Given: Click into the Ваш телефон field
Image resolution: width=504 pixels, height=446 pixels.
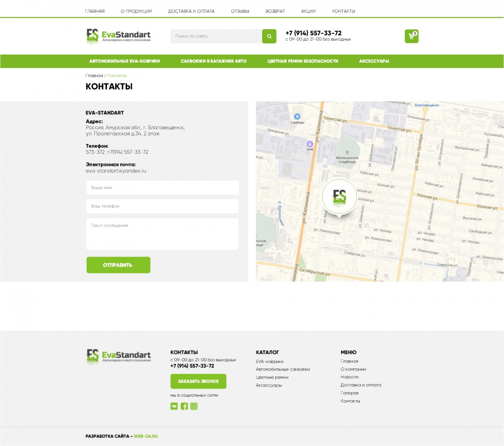Looking at the screenshot, I should tap(162, 206).
